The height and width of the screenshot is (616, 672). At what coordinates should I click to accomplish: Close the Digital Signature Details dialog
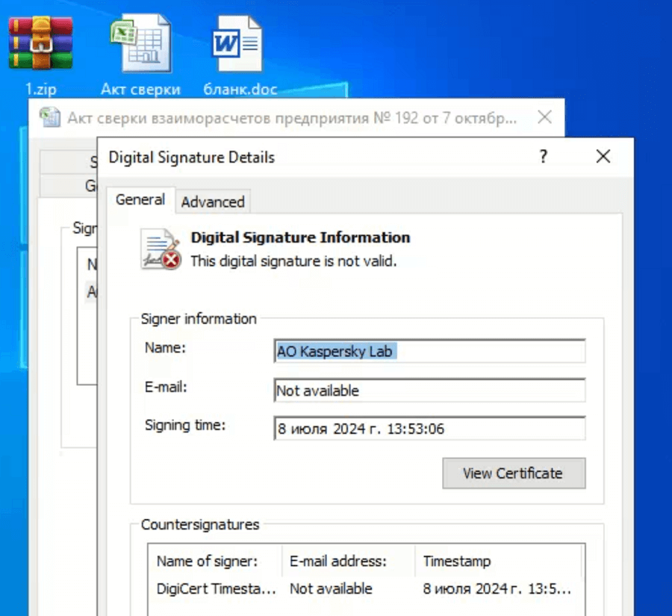point(603,157)
